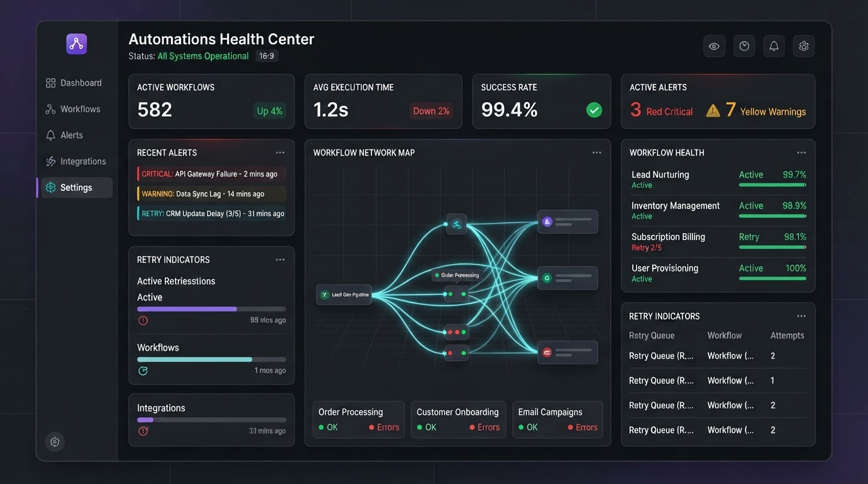Click the Workflows retry progress bar
This screenshot has height=484, width=868.
[211, 360]
